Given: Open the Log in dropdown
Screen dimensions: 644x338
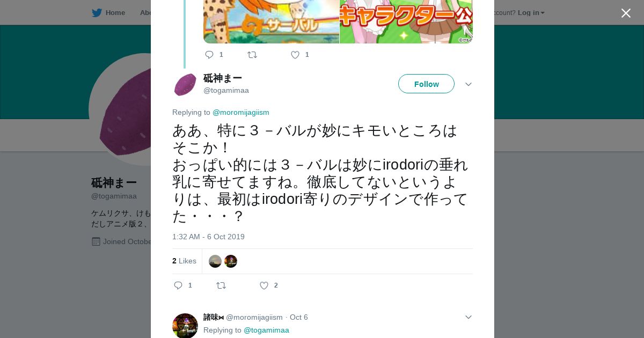Looking at the screenshot, I should (531, 13).
